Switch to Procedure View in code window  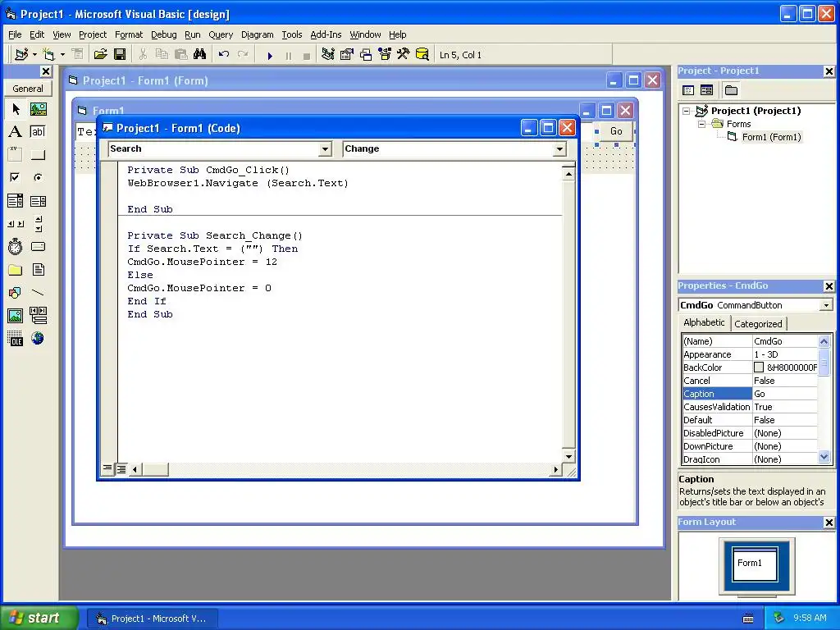click(x=107, y=468)
